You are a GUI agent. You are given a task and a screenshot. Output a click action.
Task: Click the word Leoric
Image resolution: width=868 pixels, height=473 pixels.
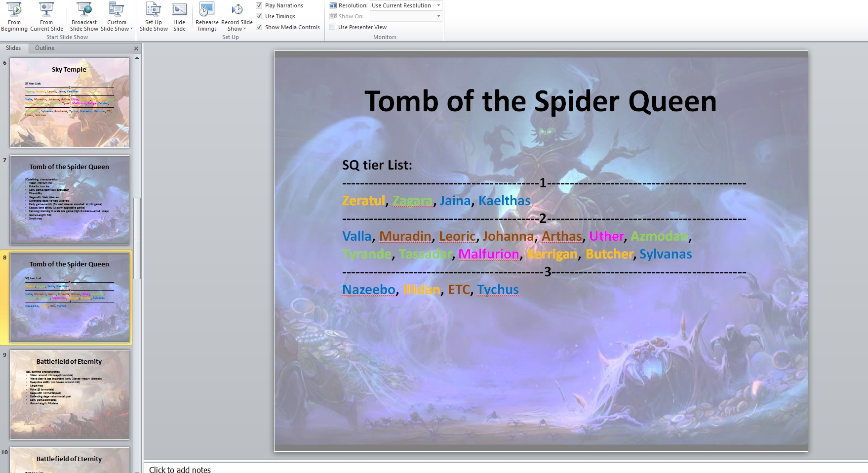coord(457,236)
